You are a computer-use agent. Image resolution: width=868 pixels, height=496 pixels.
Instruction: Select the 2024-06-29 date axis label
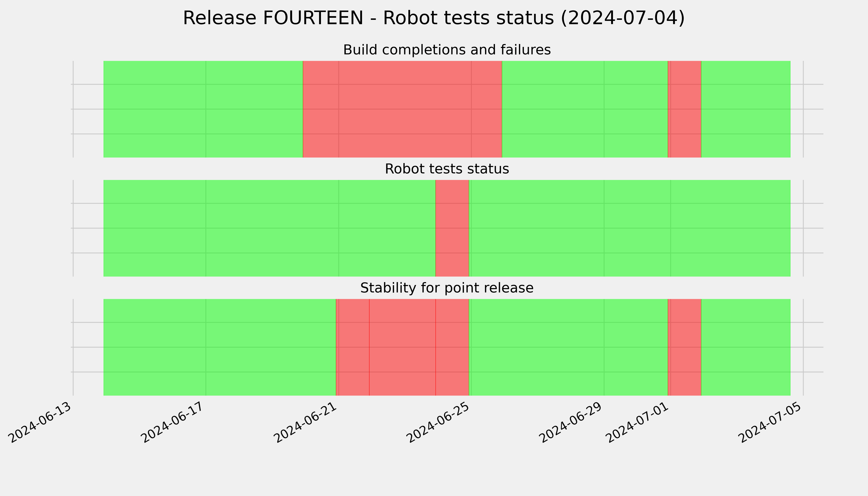572,422
